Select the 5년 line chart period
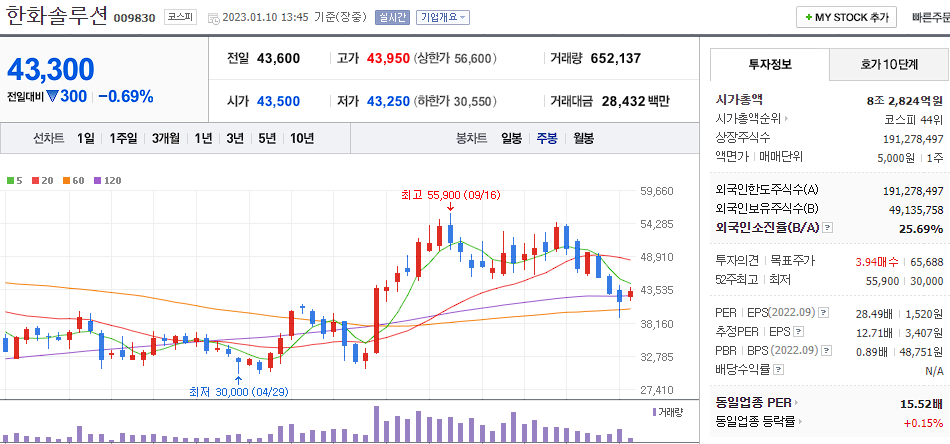Screen dimensions: 950x444 coord(267,138)
